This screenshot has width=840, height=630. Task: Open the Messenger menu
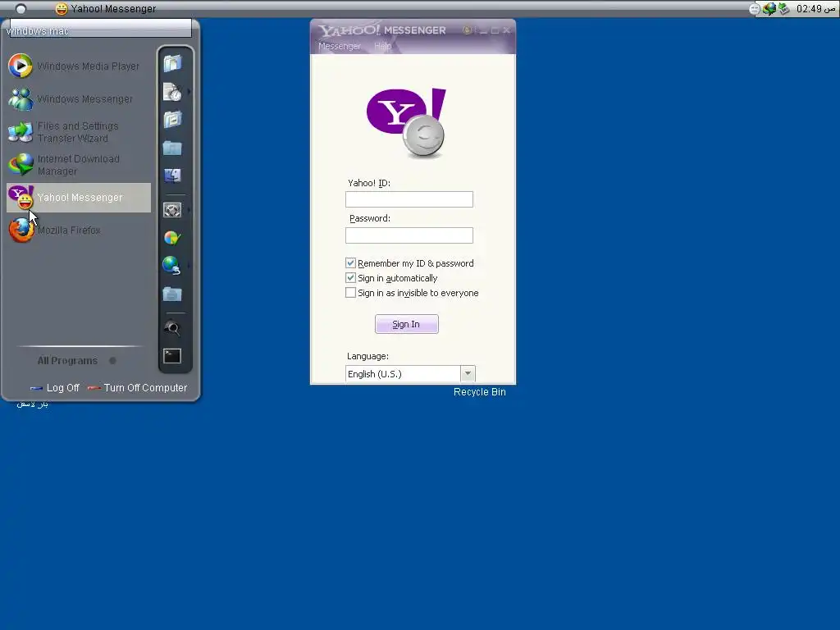340,46
